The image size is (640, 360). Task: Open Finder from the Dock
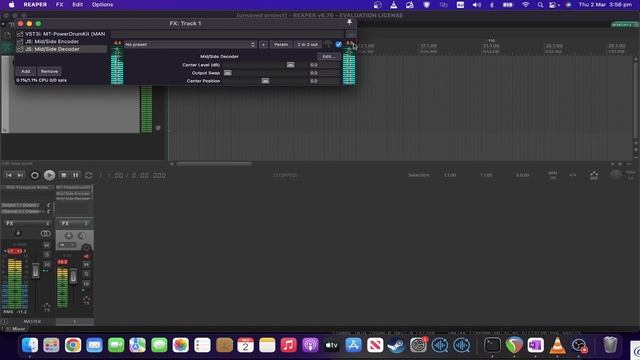(30, 345)
